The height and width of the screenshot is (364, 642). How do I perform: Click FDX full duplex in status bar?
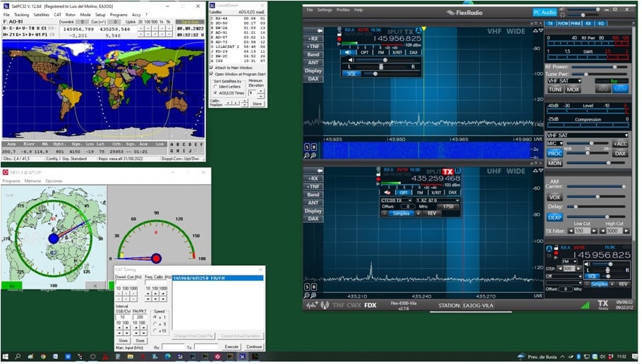pos(370,305)
